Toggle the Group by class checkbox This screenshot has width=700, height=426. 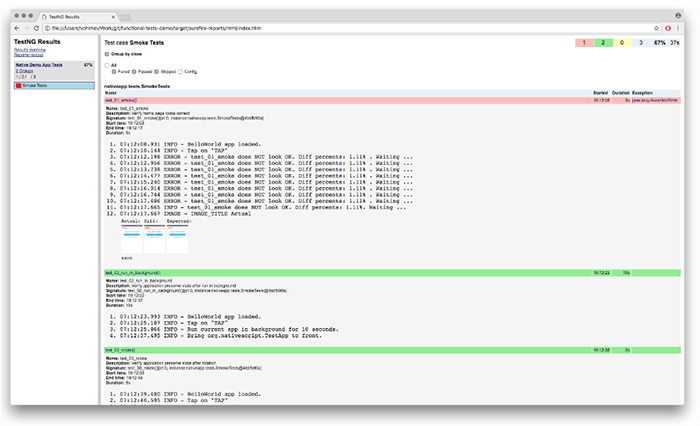click(x=107, y=54)
